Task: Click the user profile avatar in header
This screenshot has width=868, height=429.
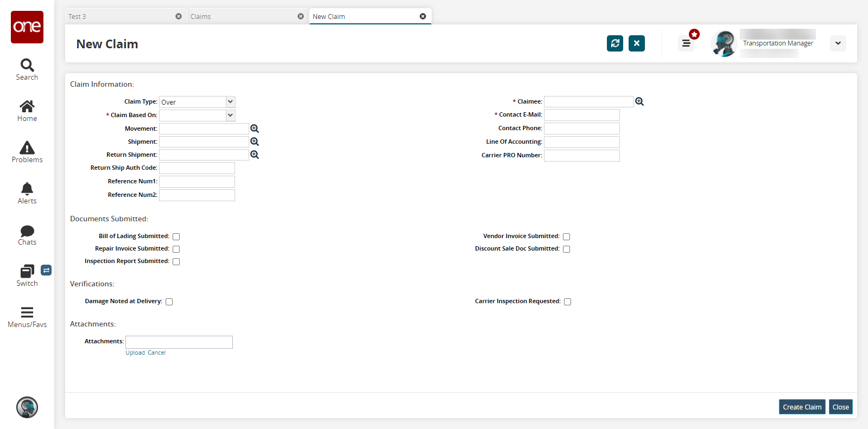Action: tap(724, 43)
